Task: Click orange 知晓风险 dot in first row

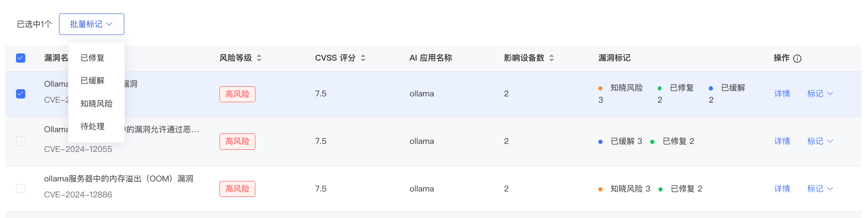Action: (x=600, y=88)
